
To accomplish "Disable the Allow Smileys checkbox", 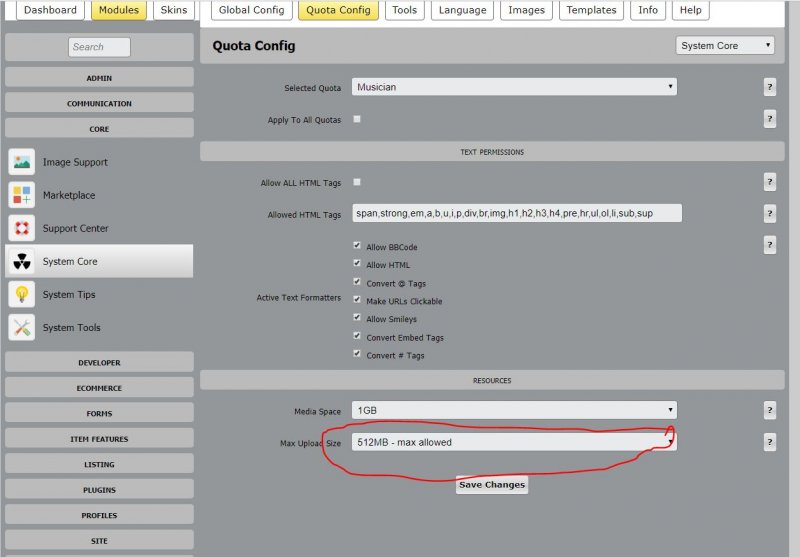I will [357, 318].
